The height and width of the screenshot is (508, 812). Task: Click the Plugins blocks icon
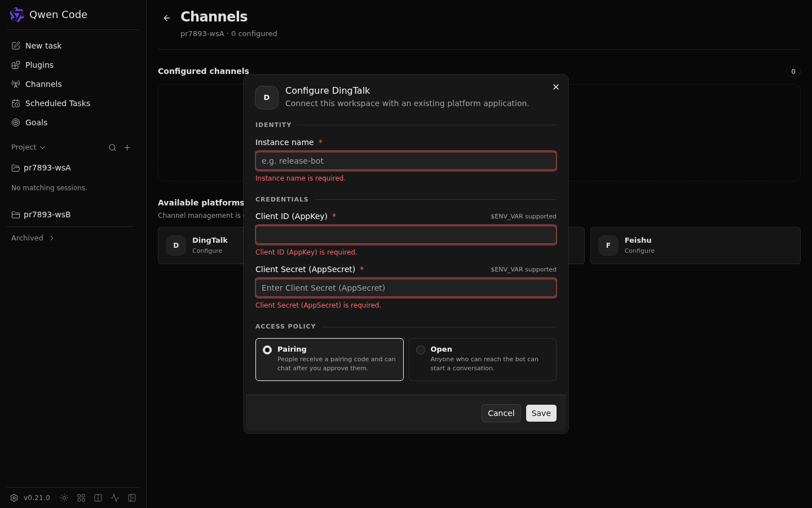(16, 65)
